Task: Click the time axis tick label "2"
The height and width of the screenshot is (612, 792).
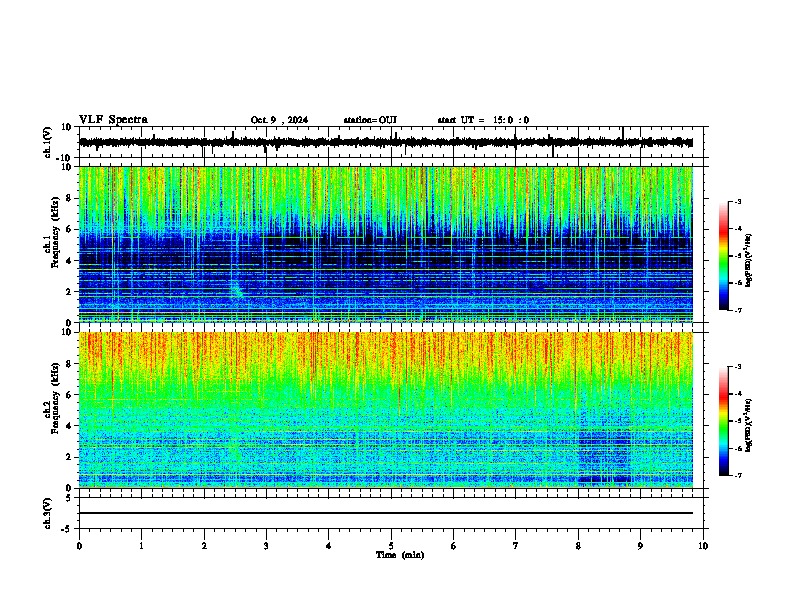Action: [204, 546]
